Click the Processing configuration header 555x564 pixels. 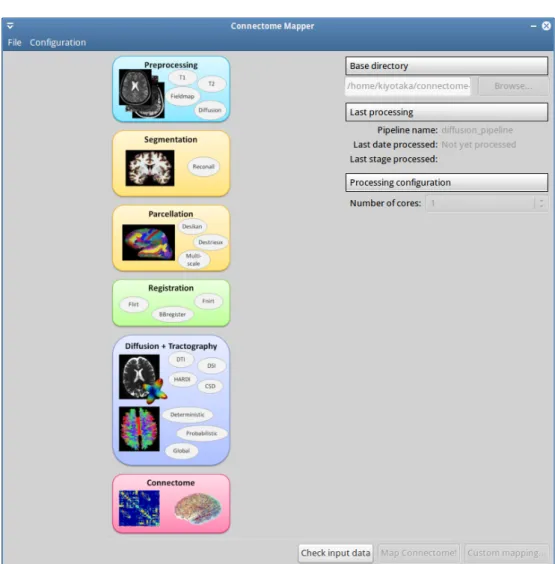[447, 182]
